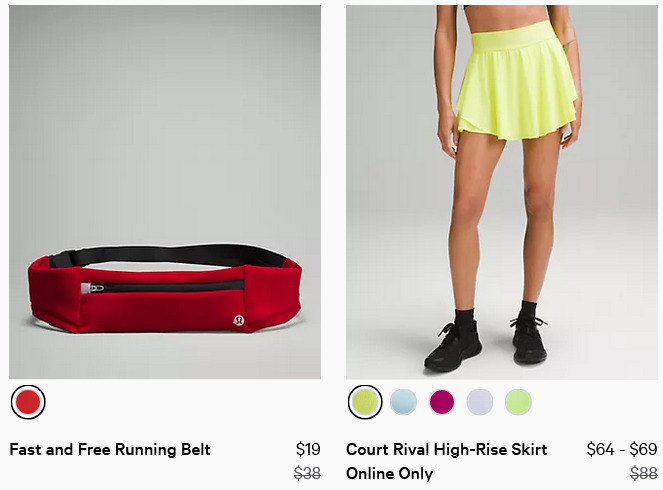The width and height of the screenshot is (663, 490).
Task: Click the yellow skirt's waistband
Action: 516,36
